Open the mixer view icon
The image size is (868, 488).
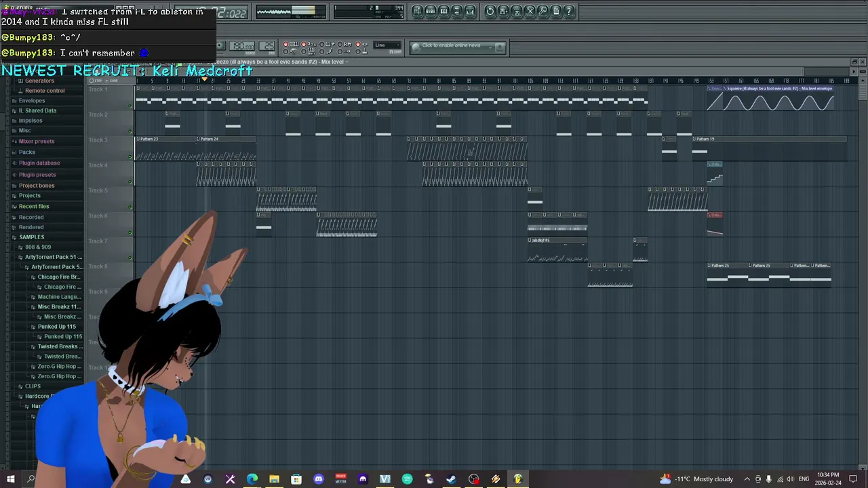click(x=470, y=11)
